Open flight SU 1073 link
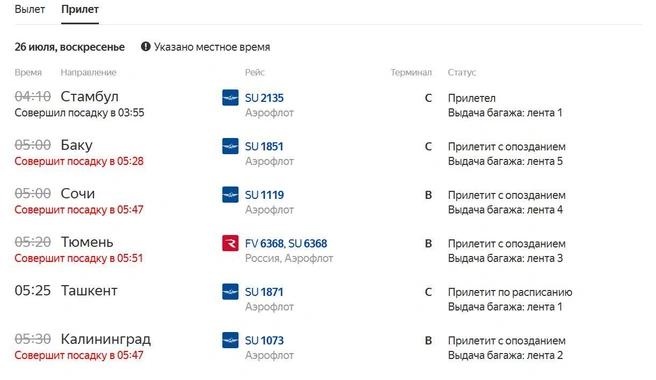The width and height of the screenshot is (656, 380). 264,341
